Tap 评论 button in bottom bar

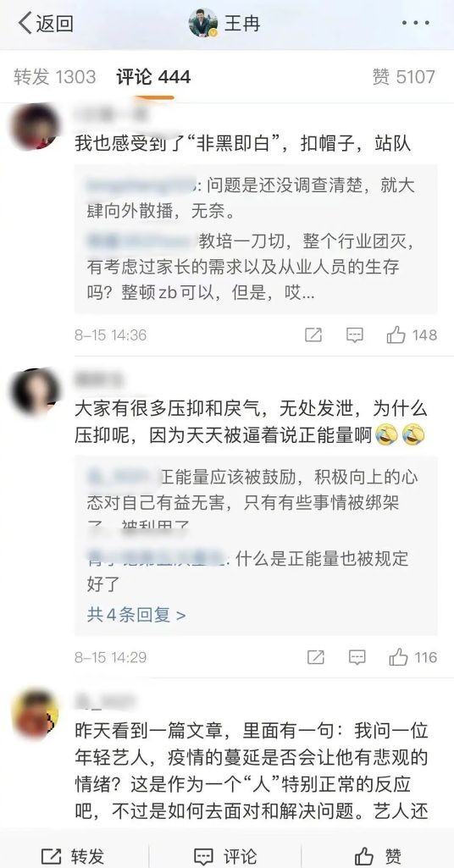(225, 856)
